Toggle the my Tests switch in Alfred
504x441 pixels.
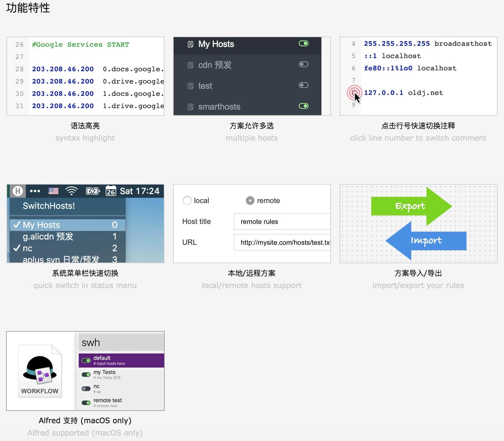click(x=86, y=375)
